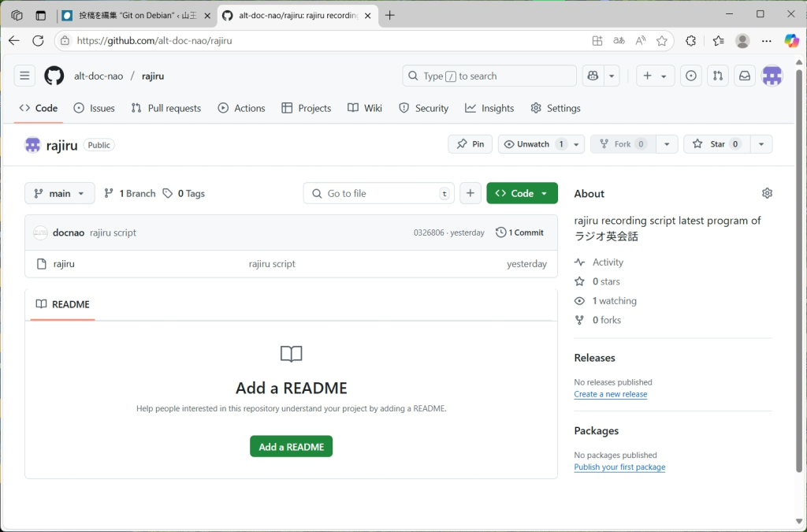Open the 0 stars link

pyautogui.click(x=597, y=281)
